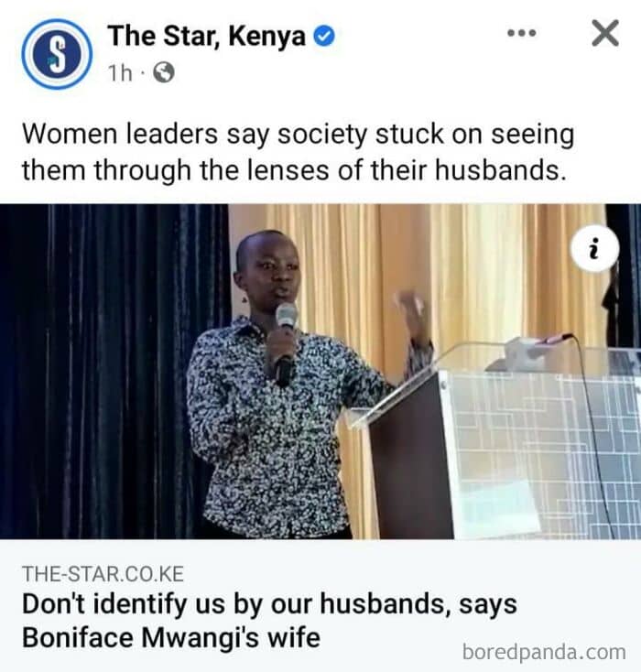Click the 'Boniface Mwangi's wife' headline line

(171, 637)
